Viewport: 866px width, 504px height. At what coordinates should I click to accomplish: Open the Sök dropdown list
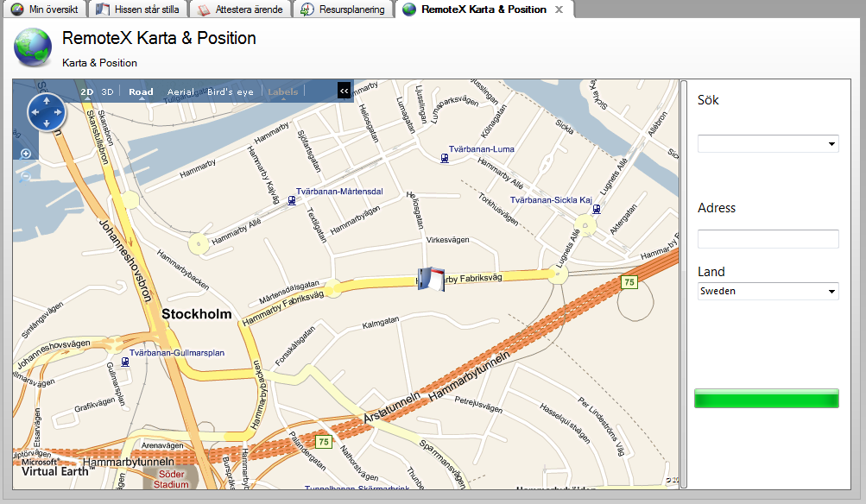click(x=831, y=144)
